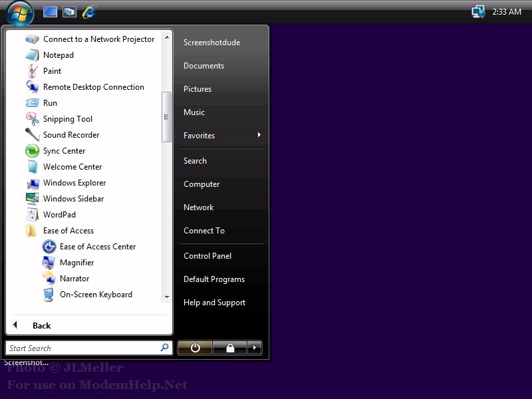Screen dimensions: 532x399
Task: Click the Paint icon
Action: (32, 71)
